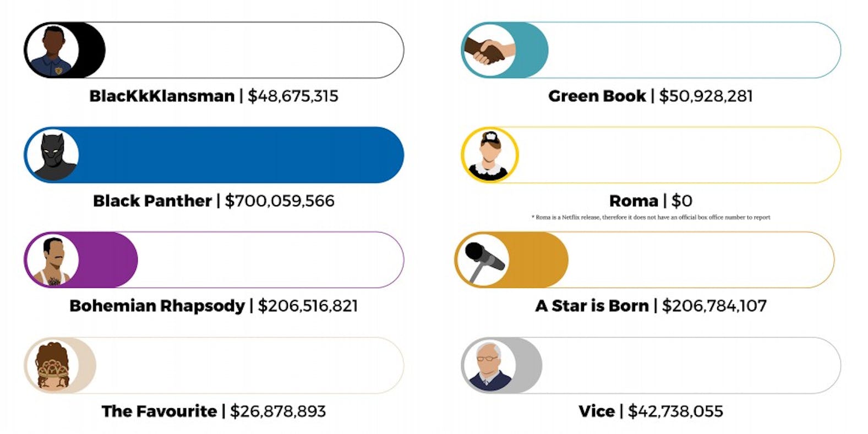Click the gold A Star is Born bar fill
The image size is (868, 434).
coord(538,260)
